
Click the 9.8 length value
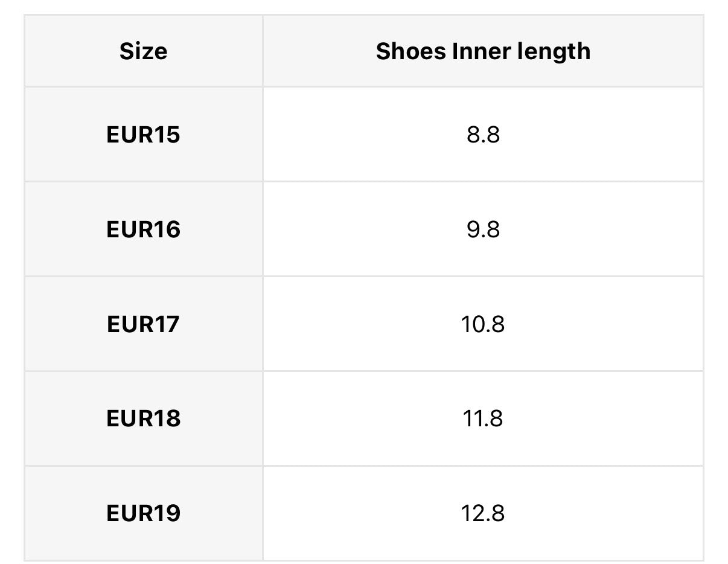tap(483, 229)
